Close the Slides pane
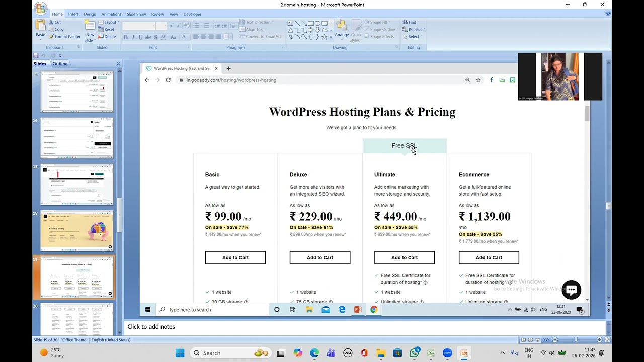The height and width of the screenshot is (362, 644). tap(118, 64)
